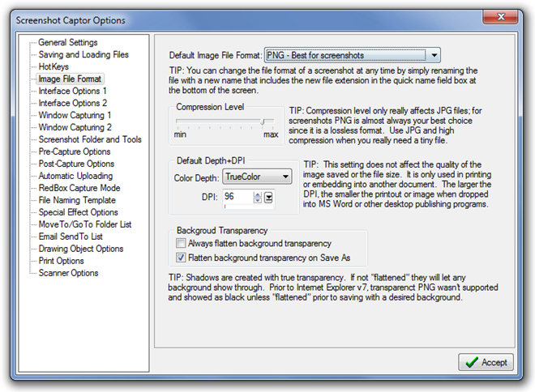Select Email SendTo List
This screenshot has height=392, width=535.
click(71, 236)
